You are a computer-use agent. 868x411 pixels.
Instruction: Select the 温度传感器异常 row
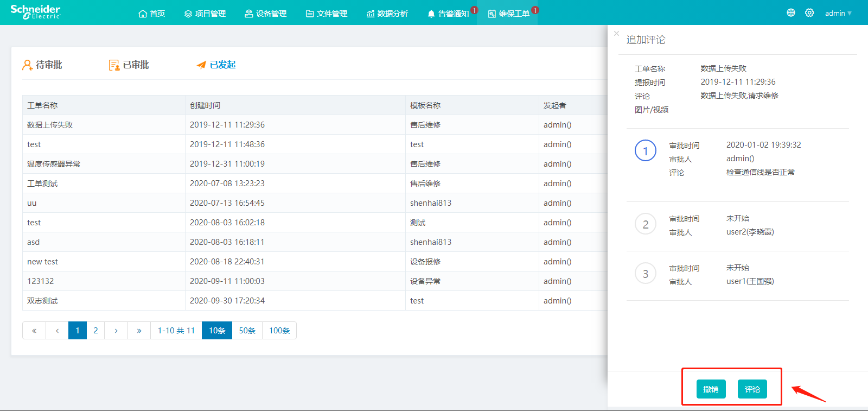pos(315,164)
